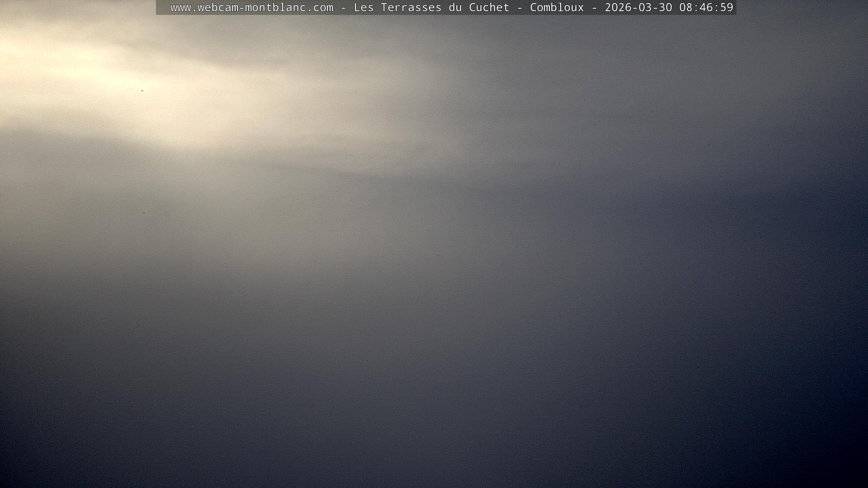Click the "Les Terrasses du Cuchet" caption
This screenshot has width=868, height=488.
click(x=431, y=7)
